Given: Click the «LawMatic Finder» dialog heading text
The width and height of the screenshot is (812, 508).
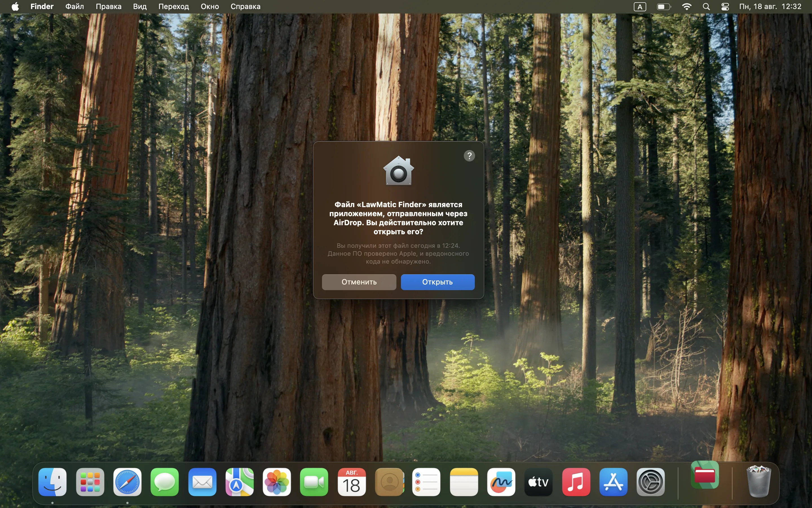Looking at the screenshot, I should 398,218.
